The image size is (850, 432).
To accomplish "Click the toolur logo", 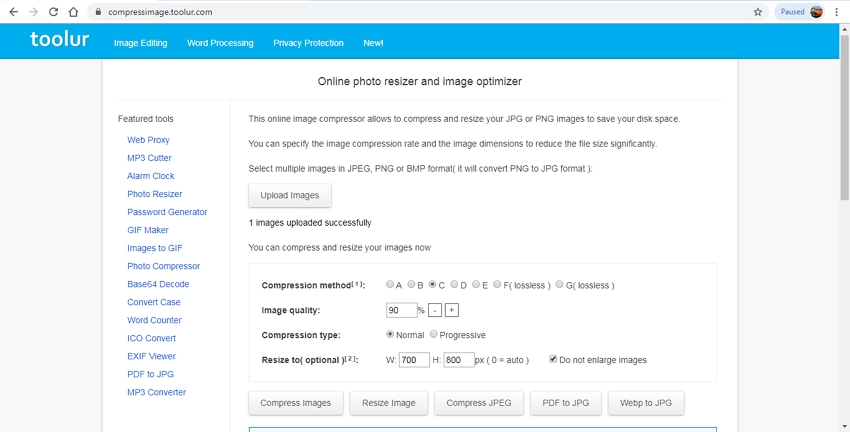I will (59, 41).
